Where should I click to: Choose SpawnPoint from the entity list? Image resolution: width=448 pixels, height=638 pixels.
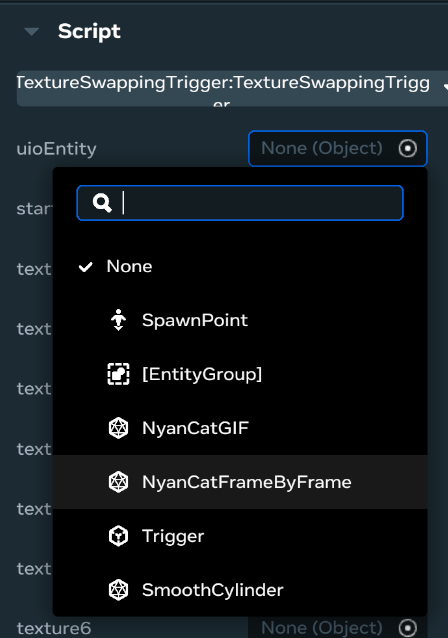pyautogui.click(x=240, y=320)
